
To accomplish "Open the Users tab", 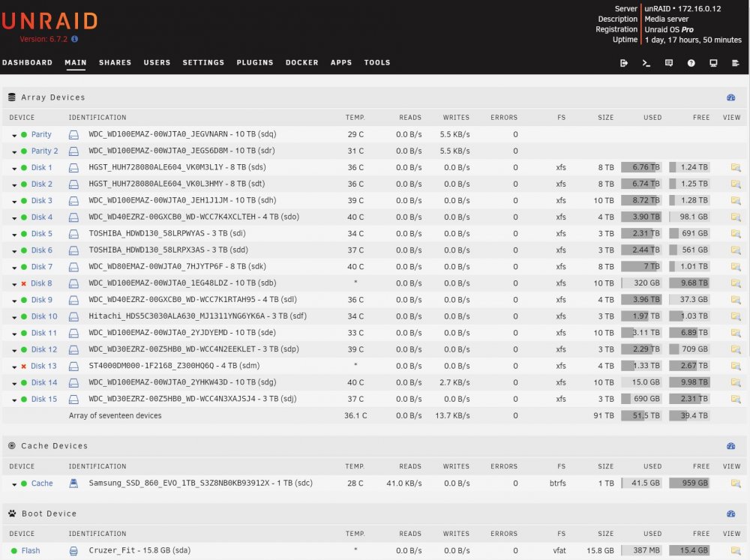I will pyautogui.click(x=157, y=63).
